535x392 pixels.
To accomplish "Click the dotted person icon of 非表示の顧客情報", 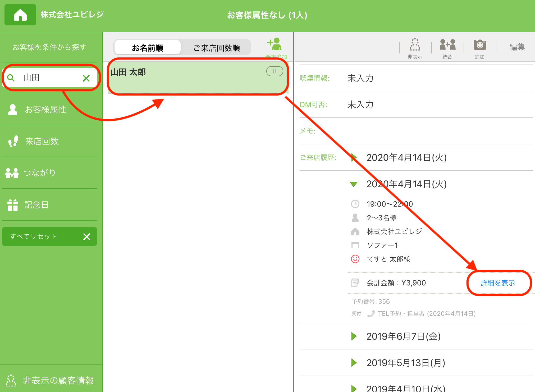I will coord(11,380).
